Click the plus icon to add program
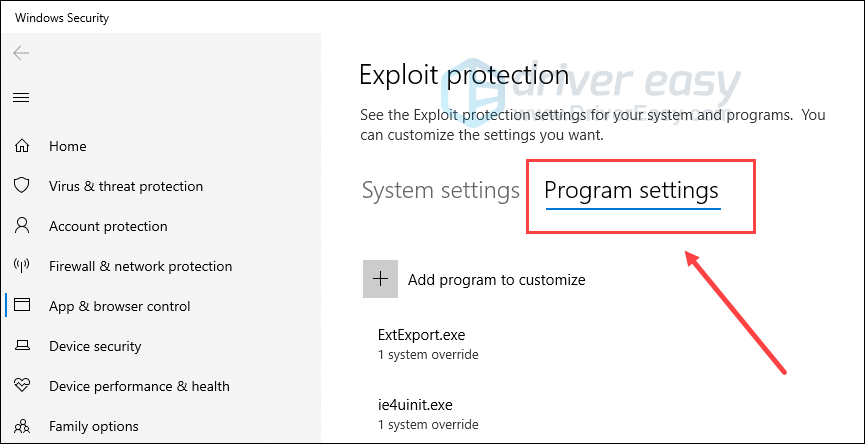Image resolution: width=865 pixels, height=444 pixels. click(x=380, y=280)
